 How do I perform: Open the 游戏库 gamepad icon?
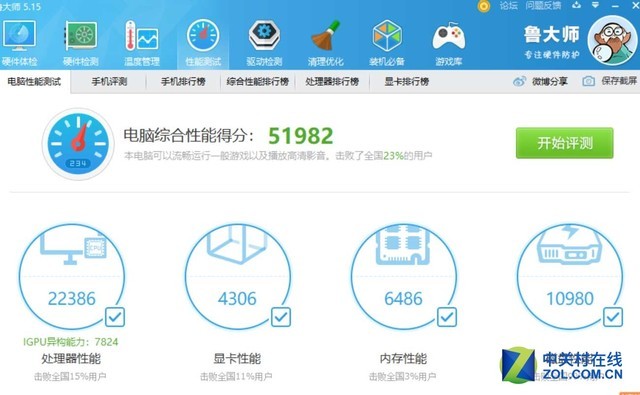click(449, 36)
